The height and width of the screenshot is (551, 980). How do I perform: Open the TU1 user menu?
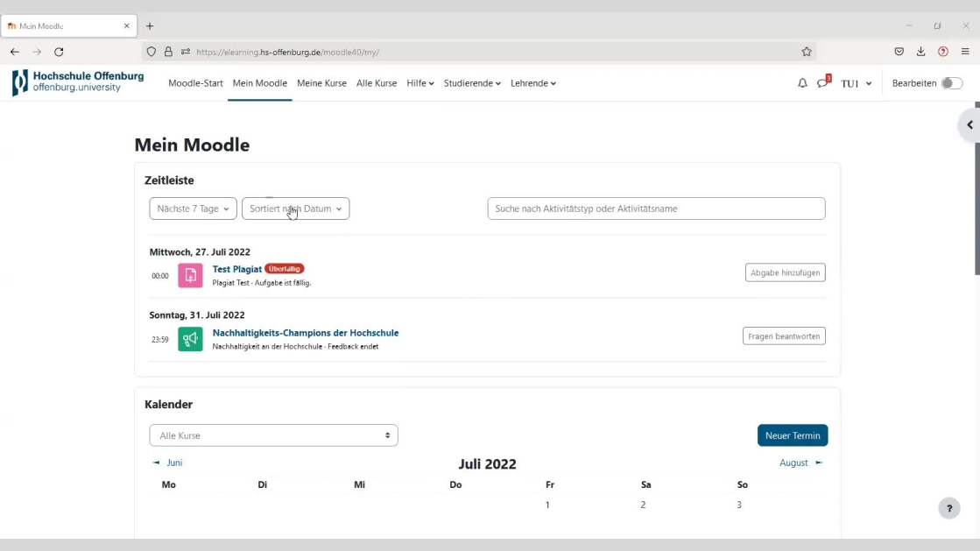coord(856,83)
